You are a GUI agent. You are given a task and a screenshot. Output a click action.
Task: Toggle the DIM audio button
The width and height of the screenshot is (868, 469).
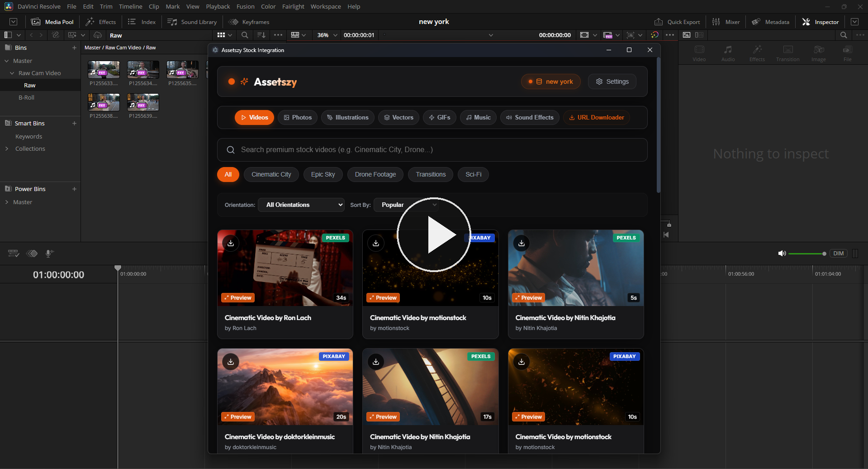[838, 254]
